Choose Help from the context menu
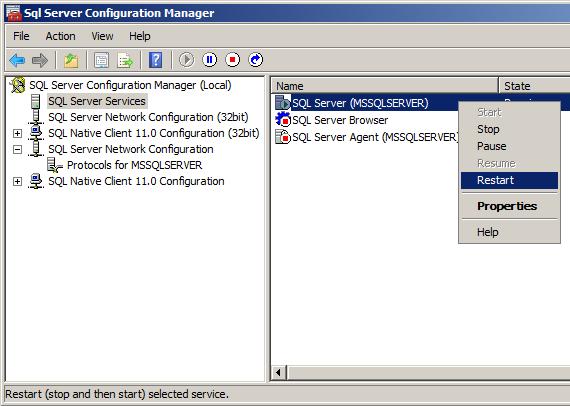The width and height of the screenshot is (570, 406). [509, 232]
